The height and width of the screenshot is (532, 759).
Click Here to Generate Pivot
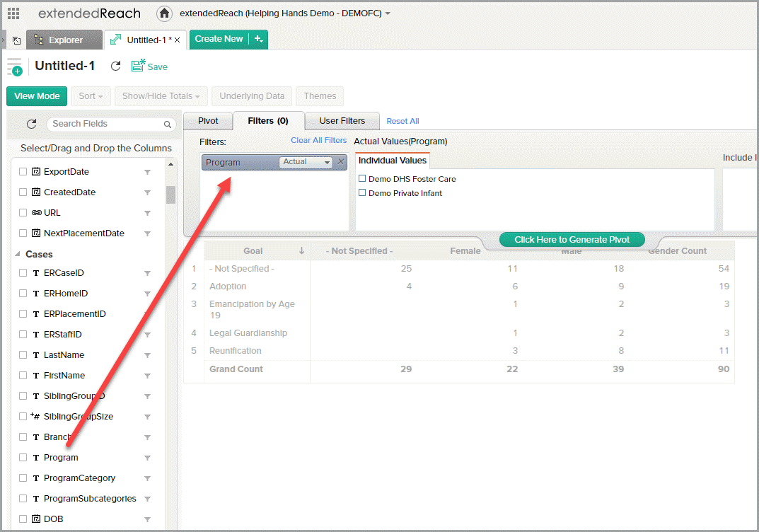[x=572, y=240]
